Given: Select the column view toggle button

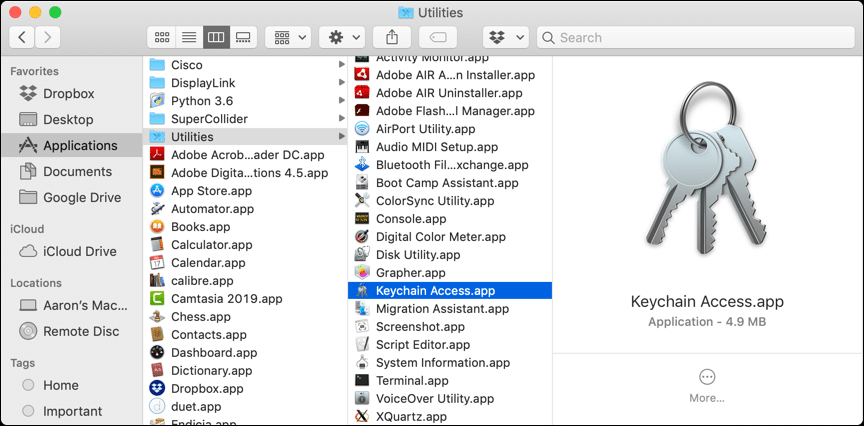Looking at the screenshot, I should [215, 37].
